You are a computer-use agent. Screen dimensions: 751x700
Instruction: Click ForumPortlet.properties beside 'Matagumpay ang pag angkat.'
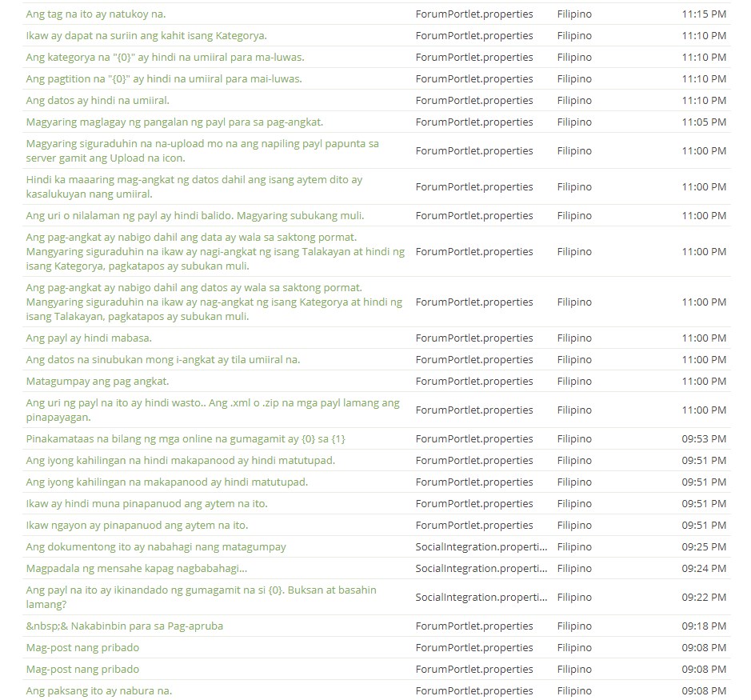(474, 382)
